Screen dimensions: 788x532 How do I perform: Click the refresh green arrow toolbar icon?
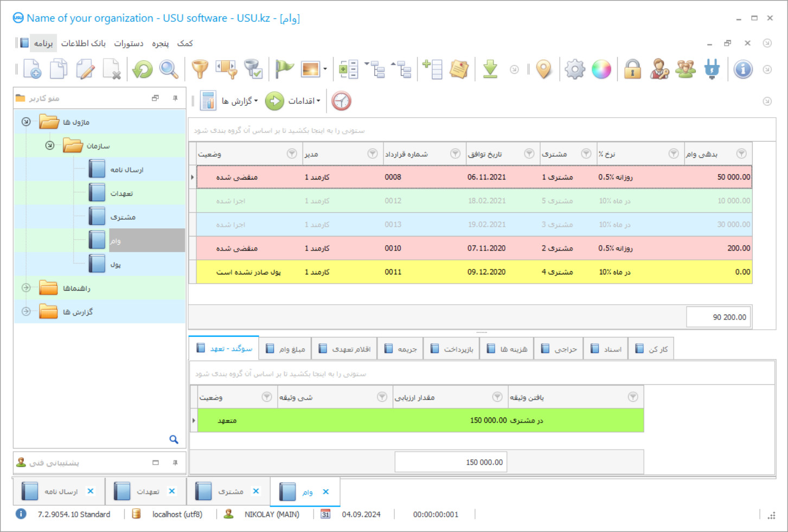pyautogui.click(x=143, y=69)
